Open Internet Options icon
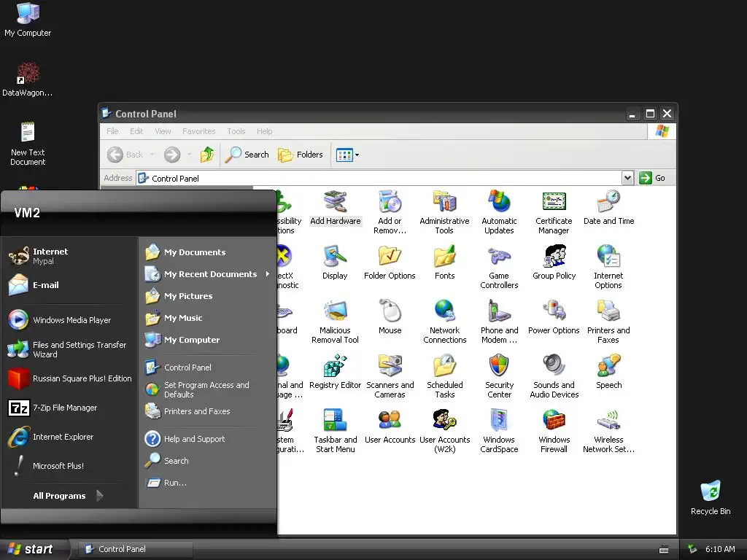747x560 pixels. point(608,267)
